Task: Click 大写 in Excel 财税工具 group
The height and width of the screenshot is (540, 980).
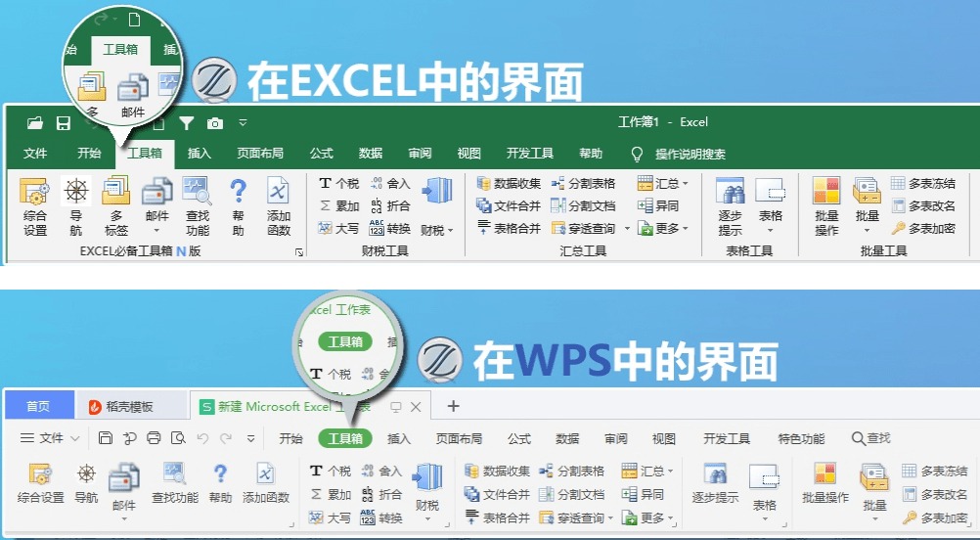Action: coord(339,228)
